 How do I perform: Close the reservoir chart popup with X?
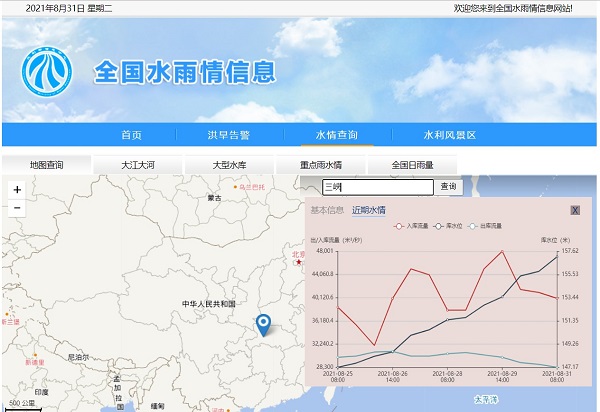pyautogui.click(x=575, y=210)
